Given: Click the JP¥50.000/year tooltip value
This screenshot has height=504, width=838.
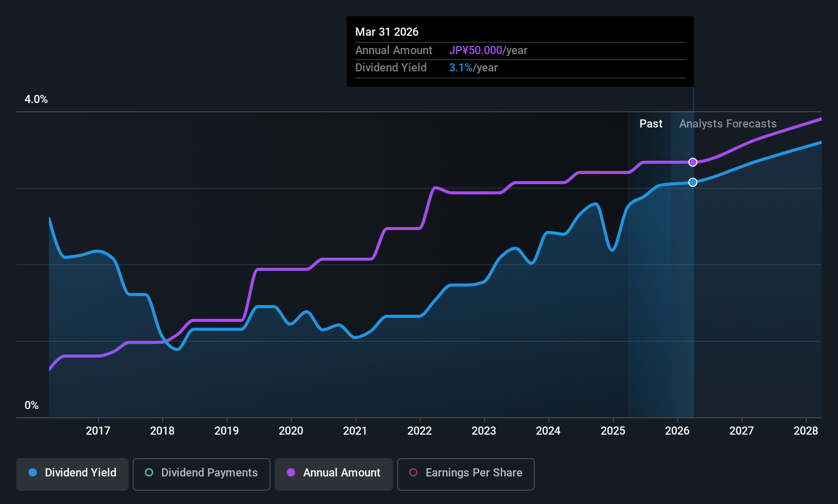Looking at the screenshot, I should point(488,51).
